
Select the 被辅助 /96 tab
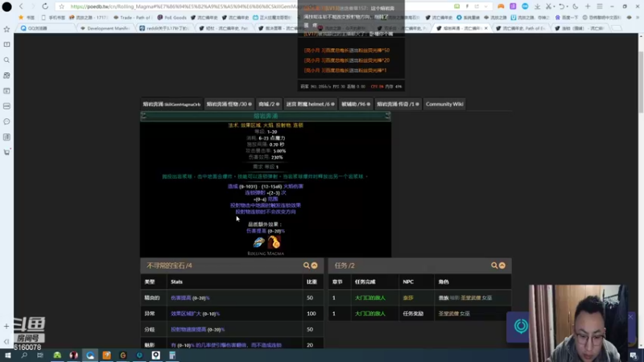(356, 105)
